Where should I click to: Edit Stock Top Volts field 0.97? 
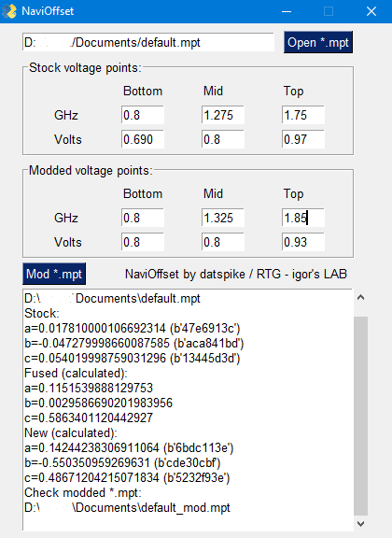[302, 139]
